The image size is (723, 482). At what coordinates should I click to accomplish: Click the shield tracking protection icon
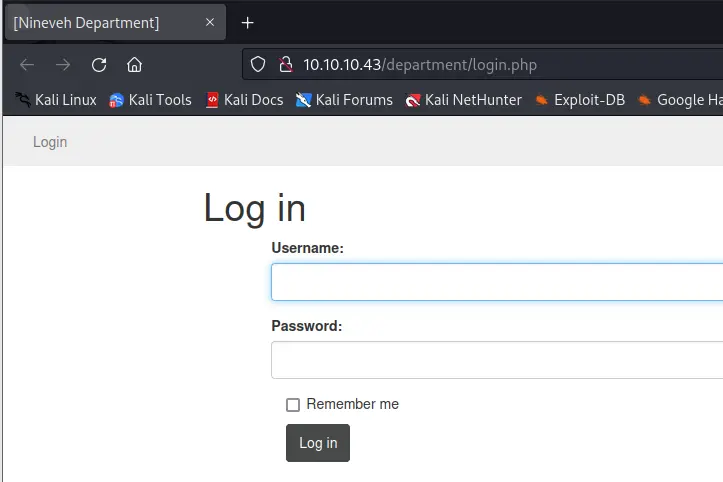[x=258, y=65]
